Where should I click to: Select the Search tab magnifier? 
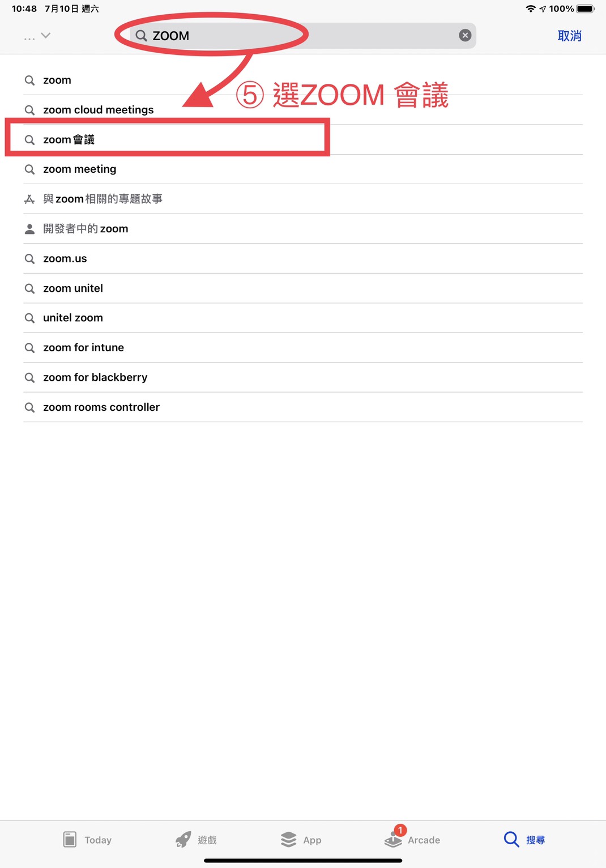(511, 839)
